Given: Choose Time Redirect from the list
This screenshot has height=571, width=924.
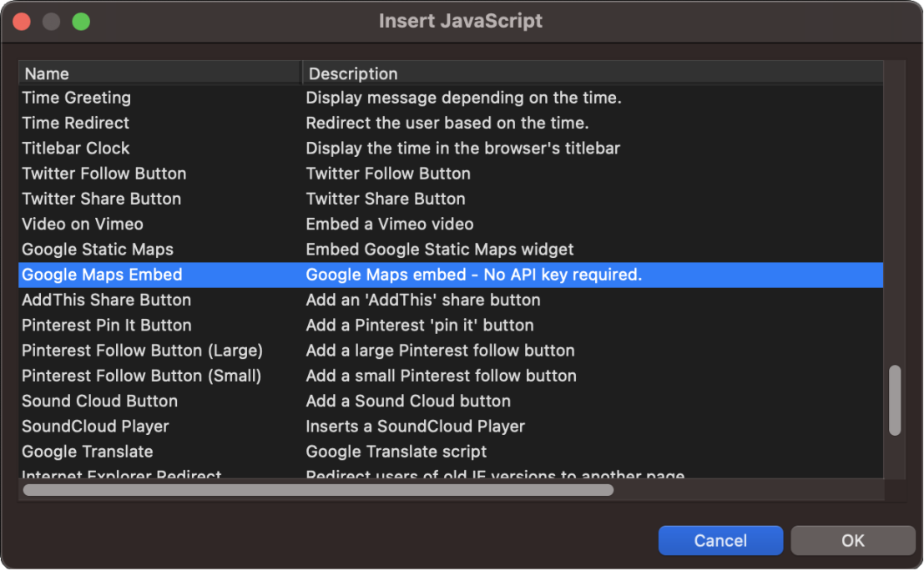Looking at the screenshot, I should tap(76, 123).
